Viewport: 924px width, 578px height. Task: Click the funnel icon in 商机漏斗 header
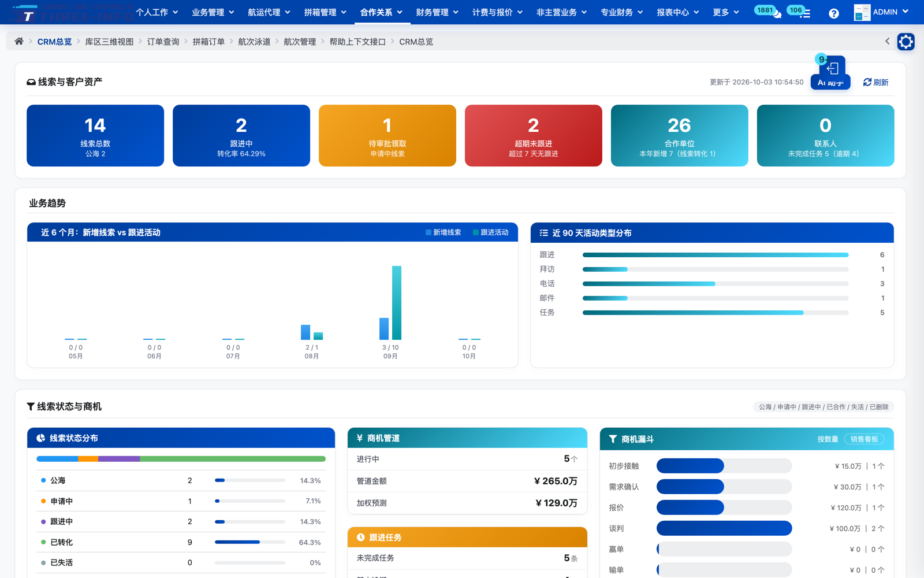click(613, 439)
